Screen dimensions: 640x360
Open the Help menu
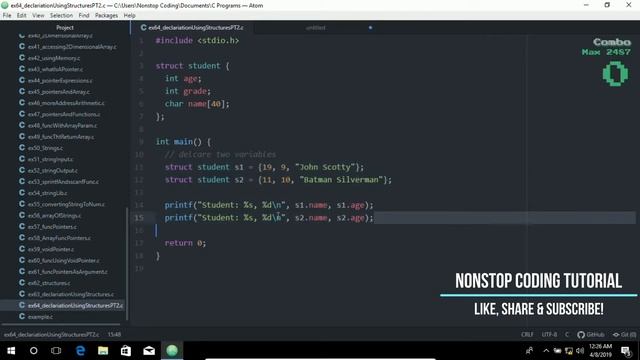129,16
